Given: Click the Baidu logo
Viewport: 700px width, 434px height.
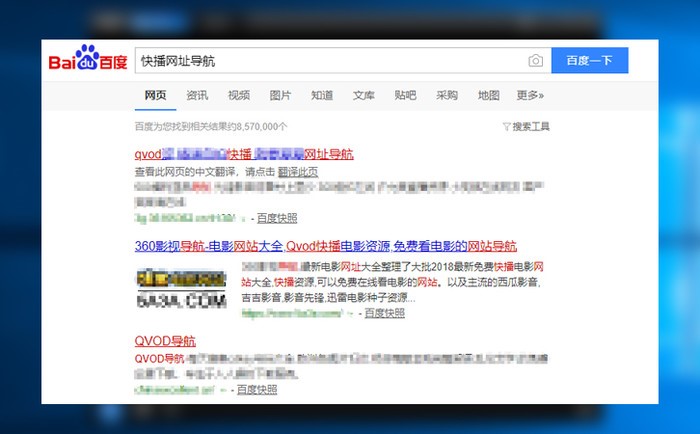Looking at the screenshot, I should (x=88, y=58).
